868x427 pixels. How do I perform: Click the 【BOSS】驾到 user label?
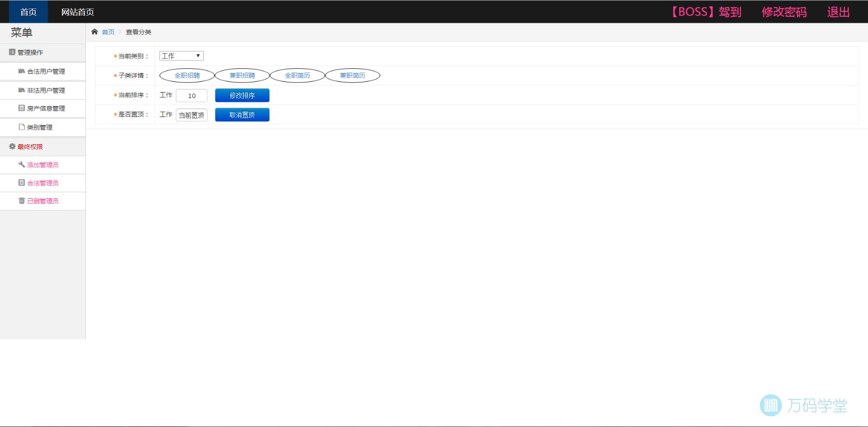pos(705,12)
